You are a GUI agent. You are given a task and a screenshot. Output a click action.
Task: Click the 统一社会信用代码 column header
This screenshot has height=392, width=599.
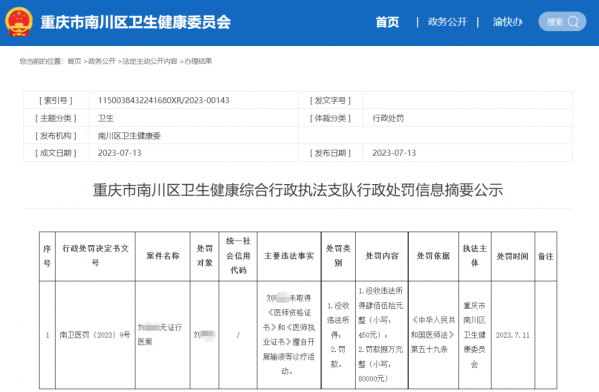click(238, 256)
